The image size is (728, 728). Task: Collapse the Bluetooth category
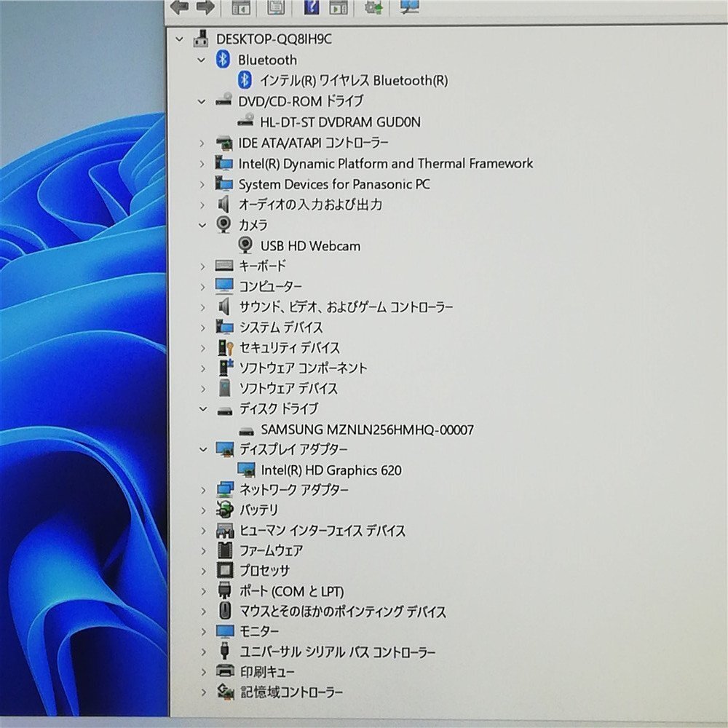click(202, 60)
